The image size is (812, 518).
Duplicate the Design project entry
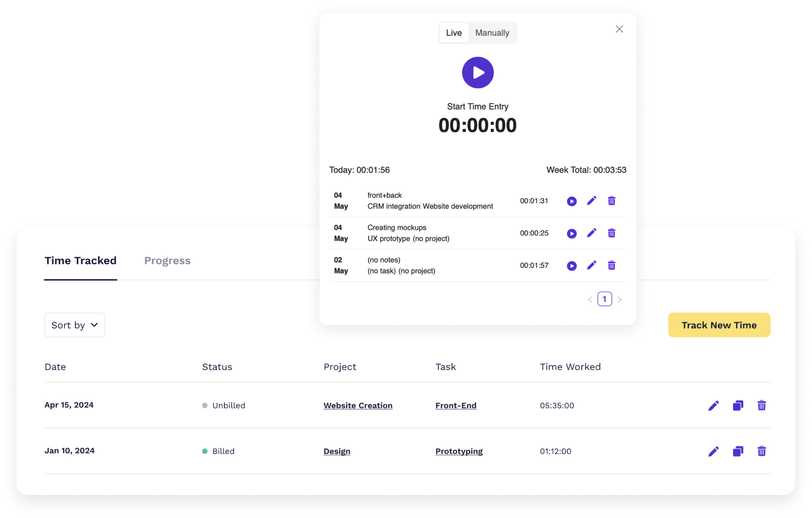[737, 451]
